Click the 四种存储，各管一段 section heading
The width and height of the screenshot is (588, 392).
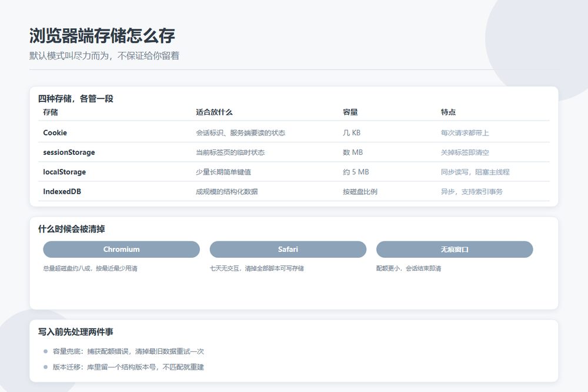click(x=76, y=99)
